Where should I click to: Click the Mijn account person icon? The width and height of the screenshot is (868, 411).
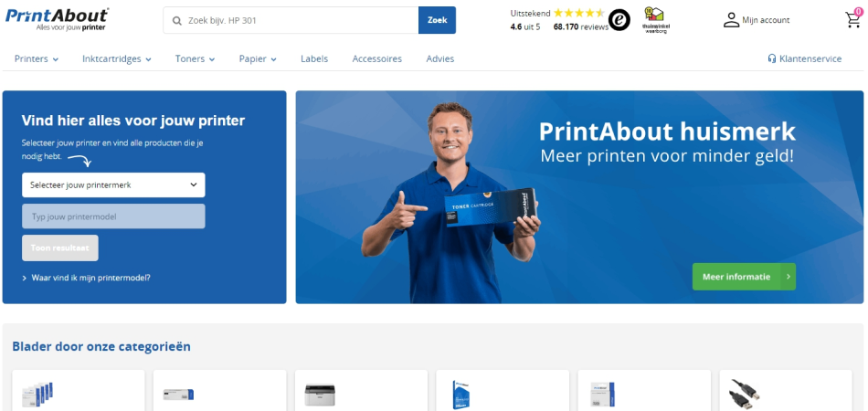(731, 20)
